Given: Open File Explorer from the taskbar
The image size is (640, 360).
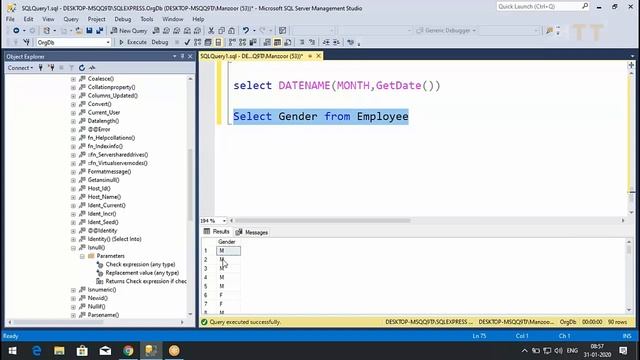Looking at the screenshot, I should (59, 351).
